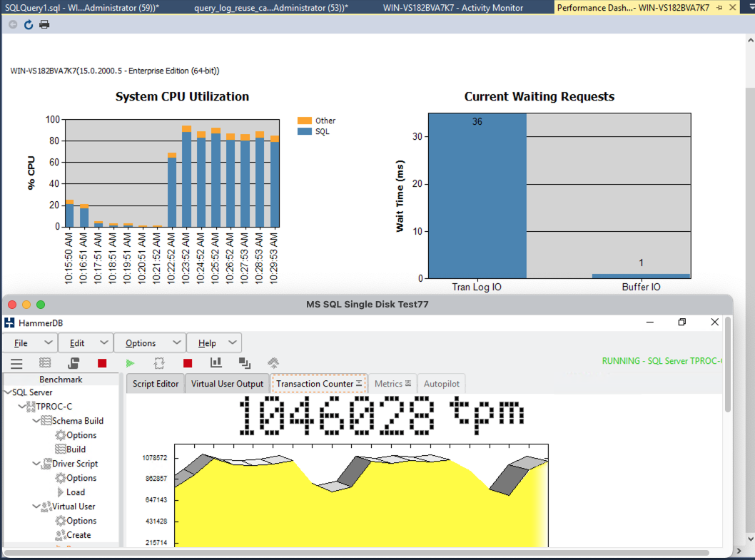Click the Tran Log IO bar in the waiting chart
This screenshot has width=755, height=560.
[x=477, y=196]
